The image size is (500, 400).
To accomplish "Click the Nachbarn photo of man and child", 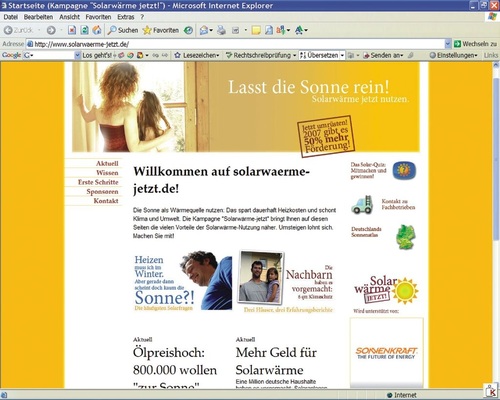I will click(261, 277).
